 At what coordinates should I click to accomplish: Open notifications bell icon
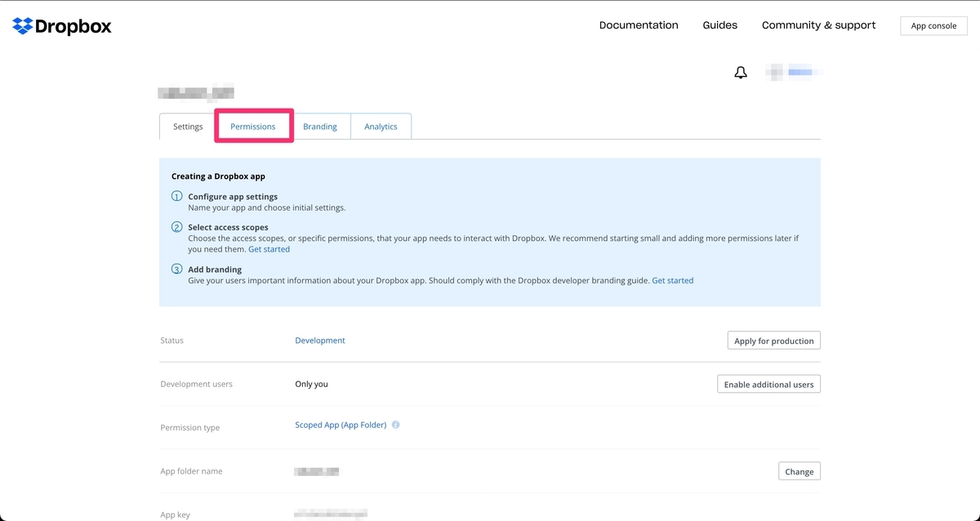(x=741, y=73)
